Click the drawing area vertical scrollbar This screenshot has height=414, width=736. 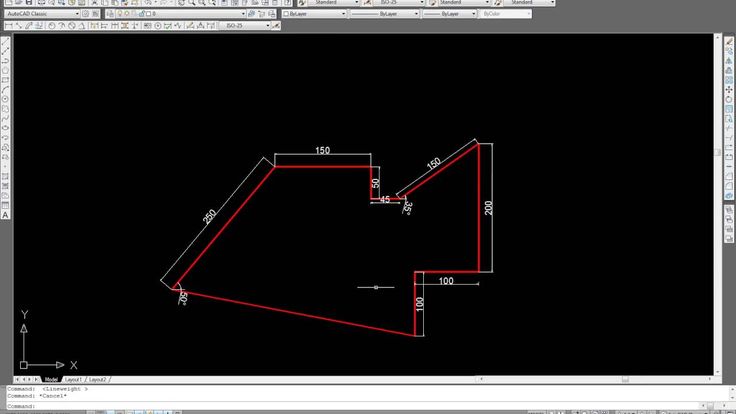click(718, 204)
